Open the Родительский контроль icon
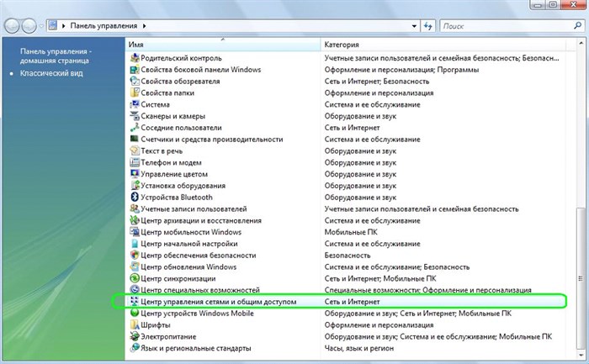 135,58
